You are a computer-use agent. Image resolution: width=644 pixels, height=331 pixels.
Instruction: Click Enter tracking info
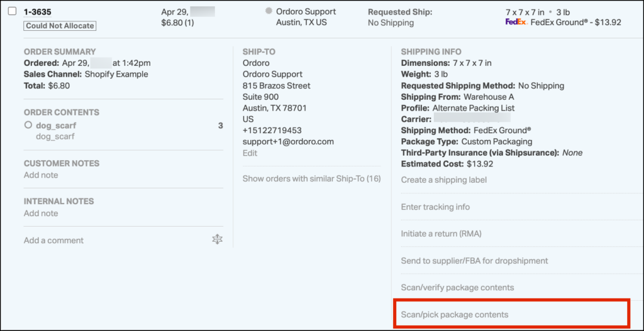(x=435, y=207)
